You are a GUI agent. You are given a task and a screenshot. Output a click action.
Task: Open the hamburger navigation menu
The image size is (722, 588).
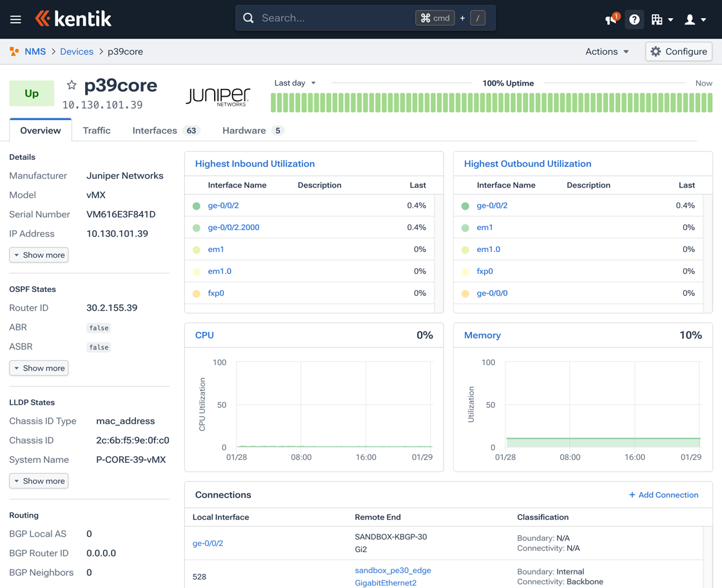15,19
